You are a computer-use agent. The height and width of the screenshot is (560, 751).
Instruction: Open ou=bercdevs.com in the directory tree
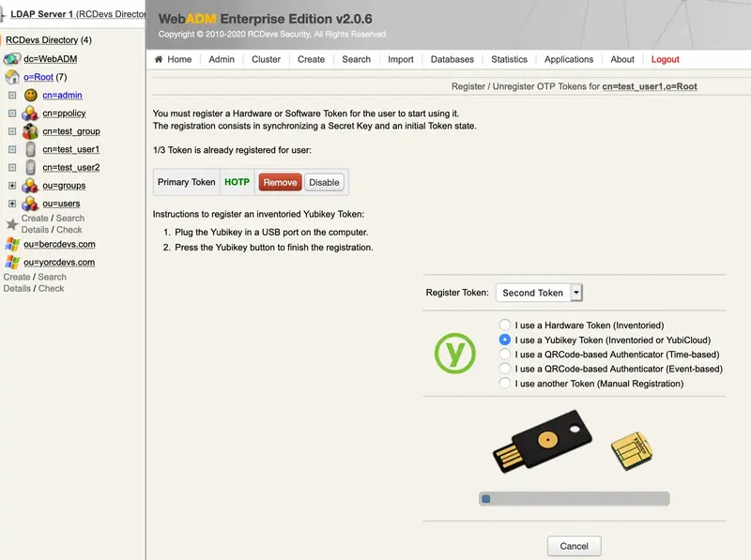click(x=59, y=244)
